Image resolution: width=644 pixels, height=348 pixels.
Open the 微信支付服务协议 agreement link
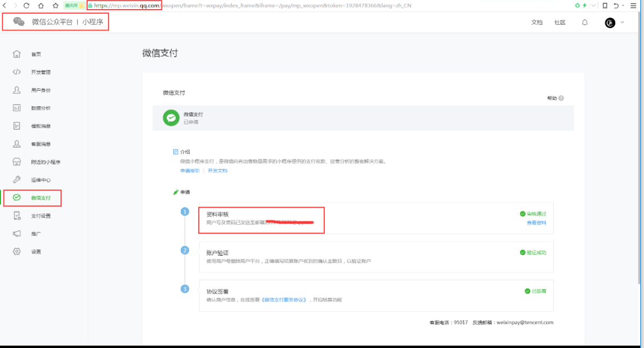(284, 300)
